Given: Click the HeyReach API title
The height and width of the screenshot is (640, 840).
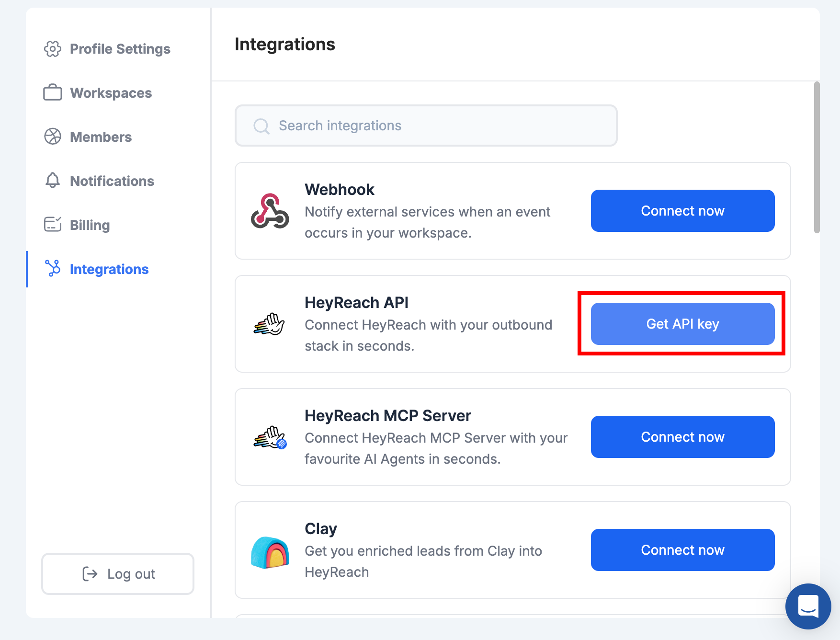Looking at the screenshot, I should [357, 303].
